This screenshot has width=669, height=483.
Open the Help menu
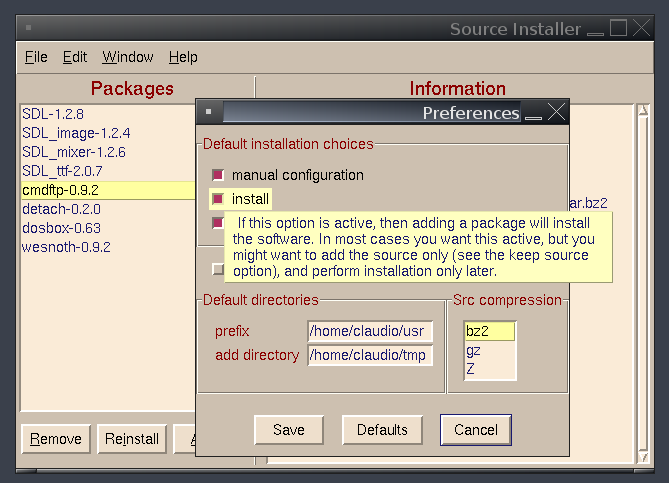(183, 57)
